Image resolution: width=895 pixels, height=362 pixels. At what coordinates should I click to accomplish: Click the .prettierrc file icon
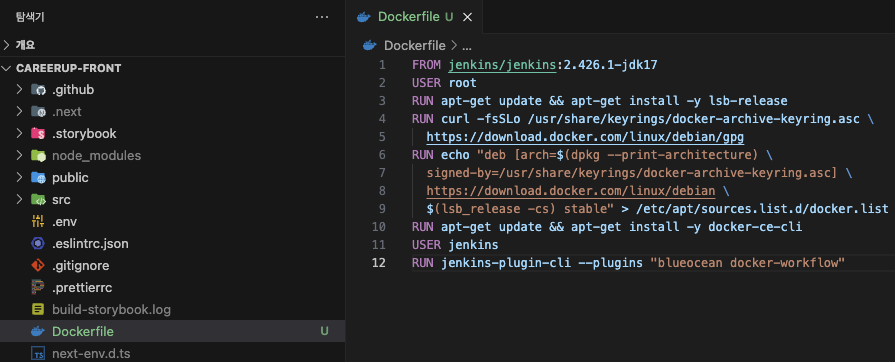[38, 287]
